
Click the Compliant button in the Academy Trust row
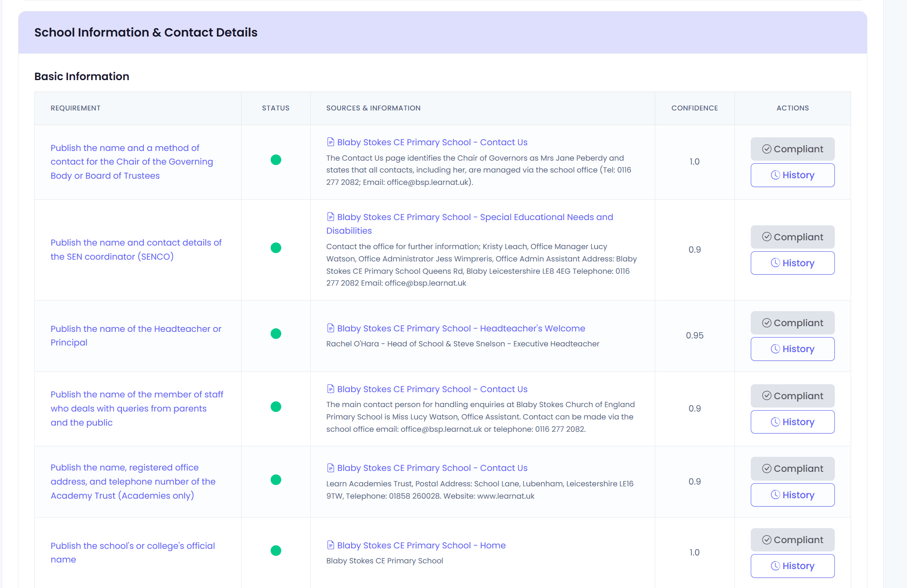792,468
